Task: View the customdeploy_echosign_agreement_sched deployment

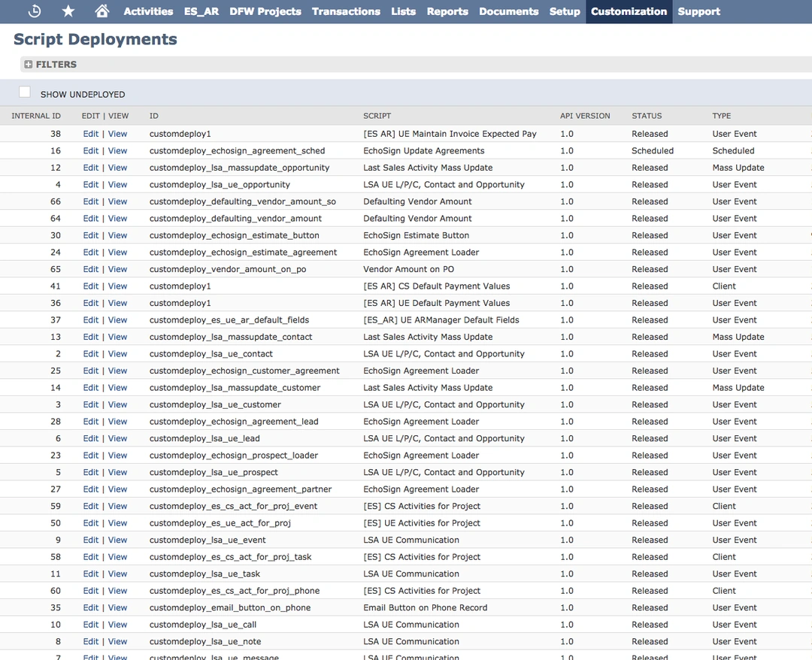Action: [x=117, y=150]
